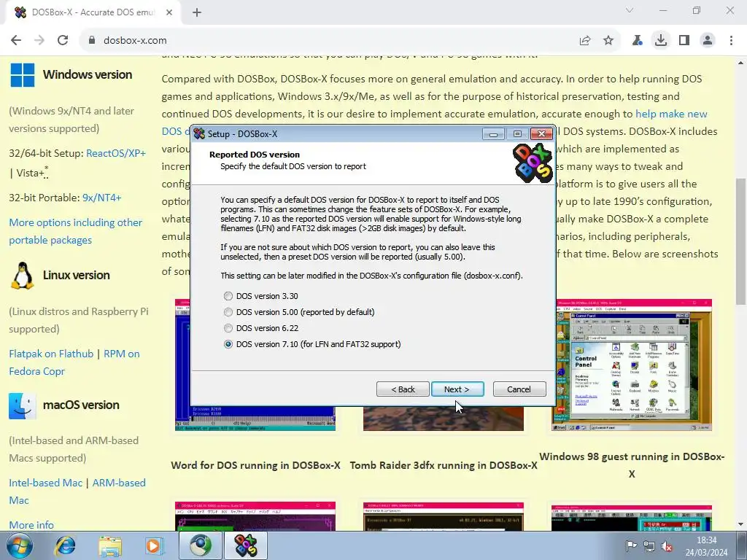Toggle the side panel icon
The height and width of the screenshot is (560, 747).
click(x=684, y=41)
